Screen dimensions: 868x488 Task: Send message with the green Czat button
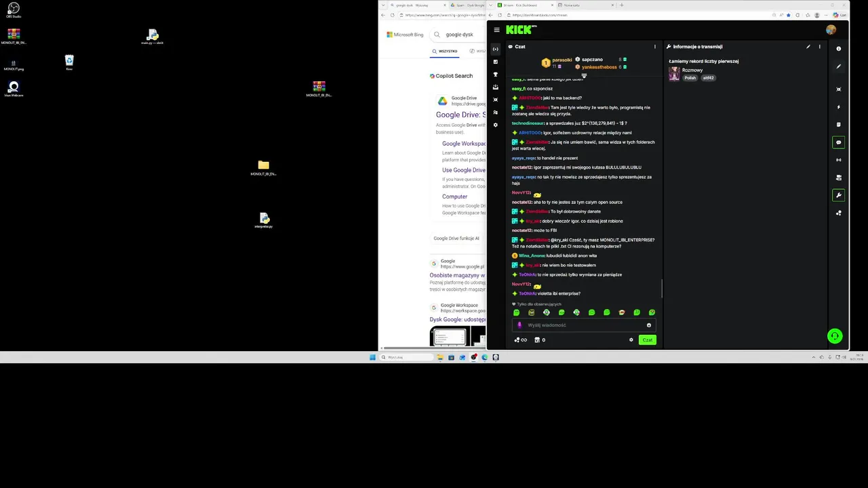648,340
